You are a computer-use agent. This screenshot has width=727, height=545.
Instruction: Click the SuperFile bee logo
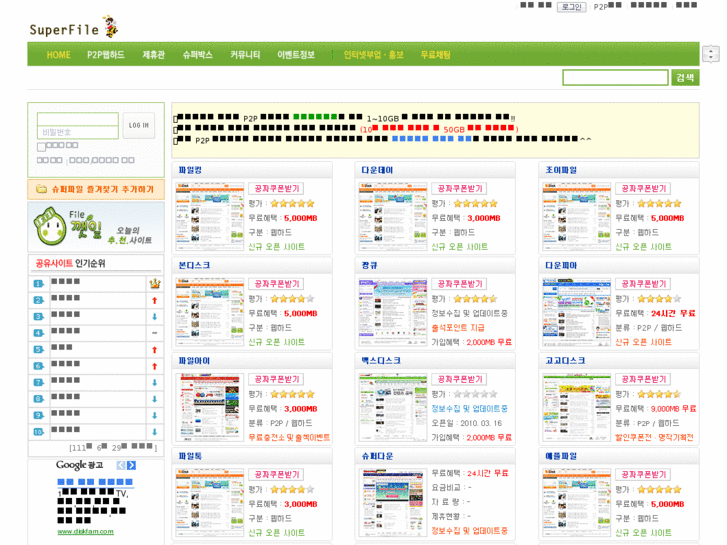coord(74,27)
